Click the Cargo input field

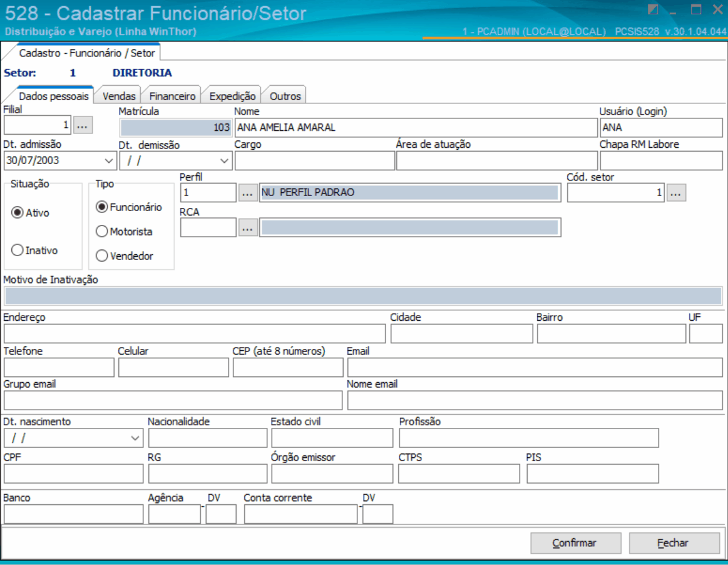[x=315, y=161]
